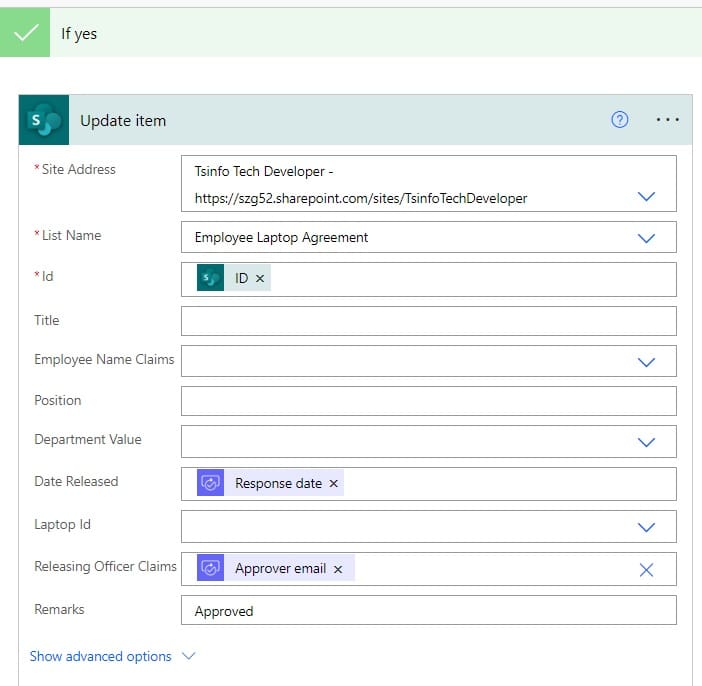The height and width of the screenshot is (686, 702).
Task: Click in the Title input field
Action: [428, 321]
